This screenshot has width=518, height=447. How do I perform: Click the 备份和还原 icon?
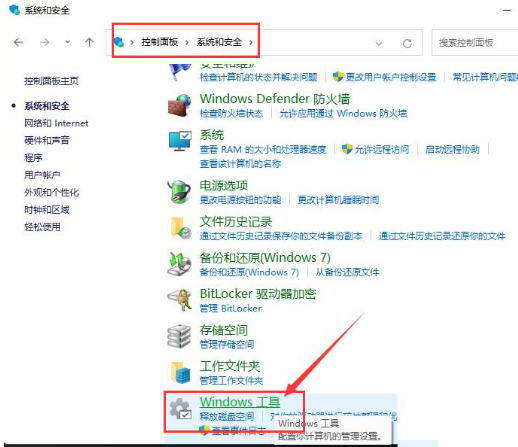(180, 264)
